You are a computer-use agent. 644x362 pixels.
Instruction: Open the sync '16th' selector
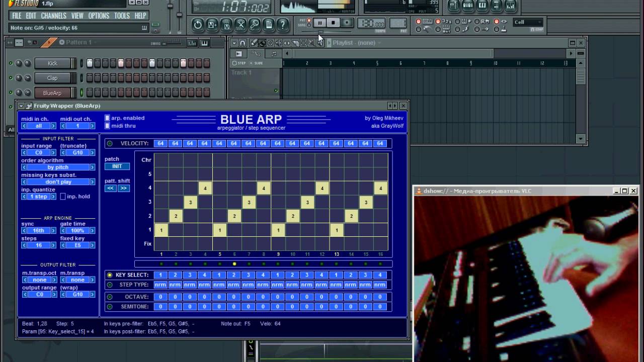39,230
